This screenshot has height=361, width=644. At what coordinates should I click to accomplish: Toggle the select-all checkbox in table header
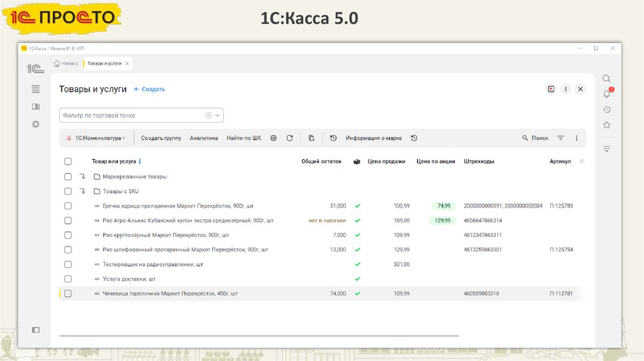coord(68,162)
